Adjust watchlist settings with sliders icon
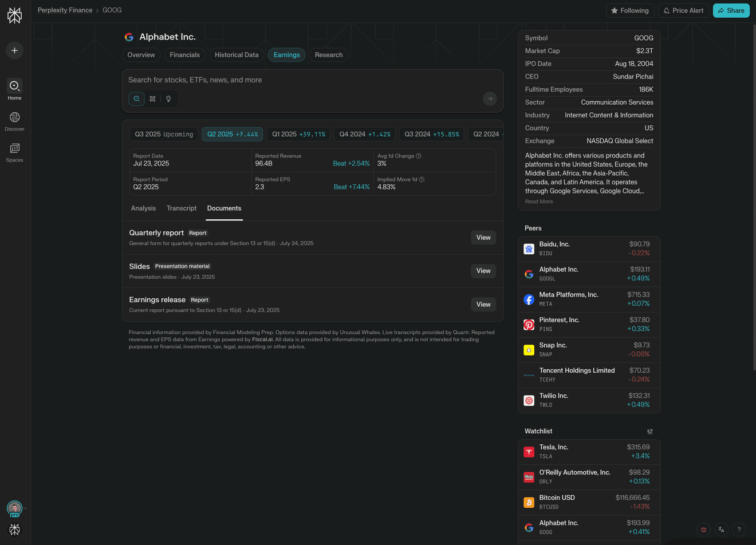Screen dimensions: 756x545 tap(649, 432)
